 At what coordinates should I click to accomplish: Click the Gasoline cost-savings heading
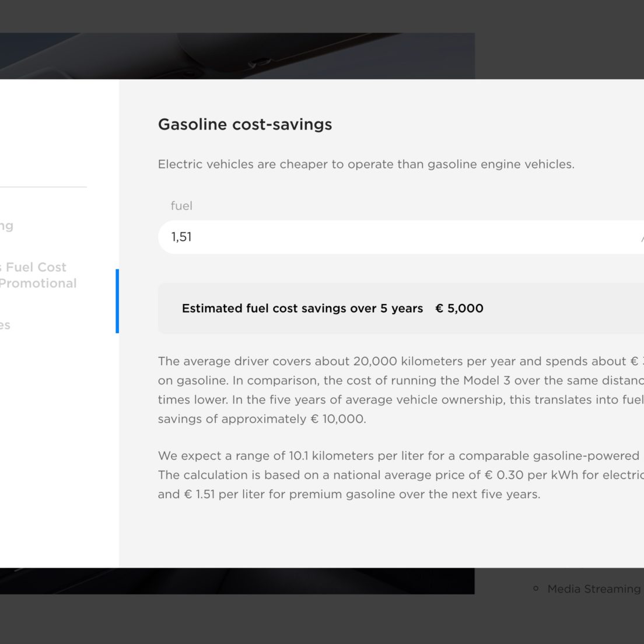coord(245,124)
